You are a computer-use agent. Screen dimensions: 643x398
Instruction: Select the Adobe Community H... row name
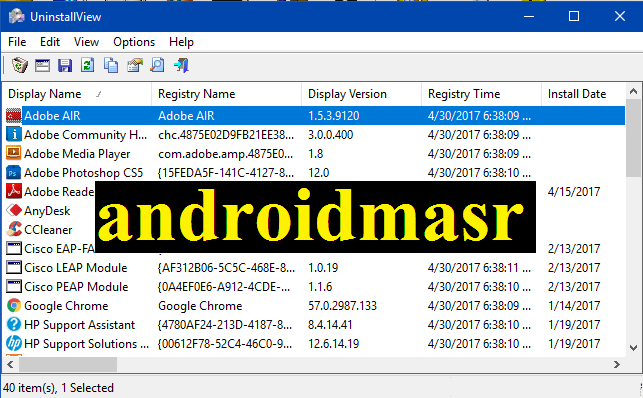point(85,134)
